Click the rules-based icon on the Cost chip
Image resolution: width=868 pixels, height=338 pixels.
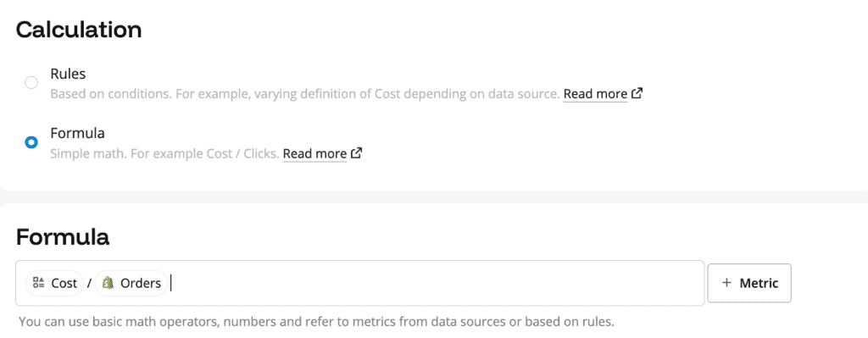point(39,283)
